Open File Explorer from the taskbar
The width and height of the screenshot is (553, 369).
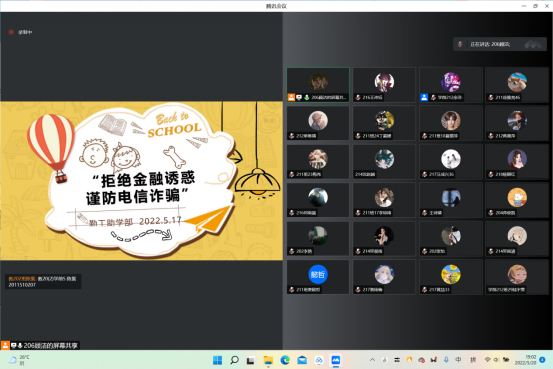[268, 360]
